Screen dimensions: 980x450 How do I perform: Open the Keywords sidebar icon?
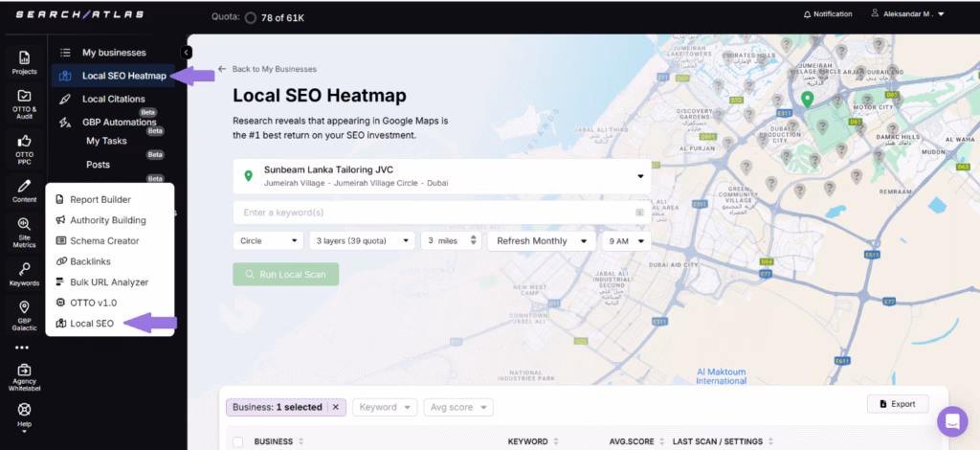[x=24, y=269]
